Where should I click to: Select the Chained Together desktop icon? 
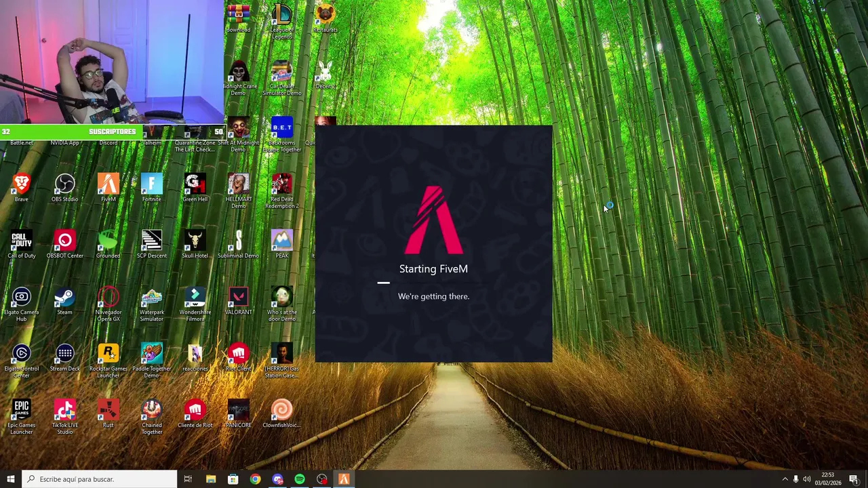pos(152,417)
